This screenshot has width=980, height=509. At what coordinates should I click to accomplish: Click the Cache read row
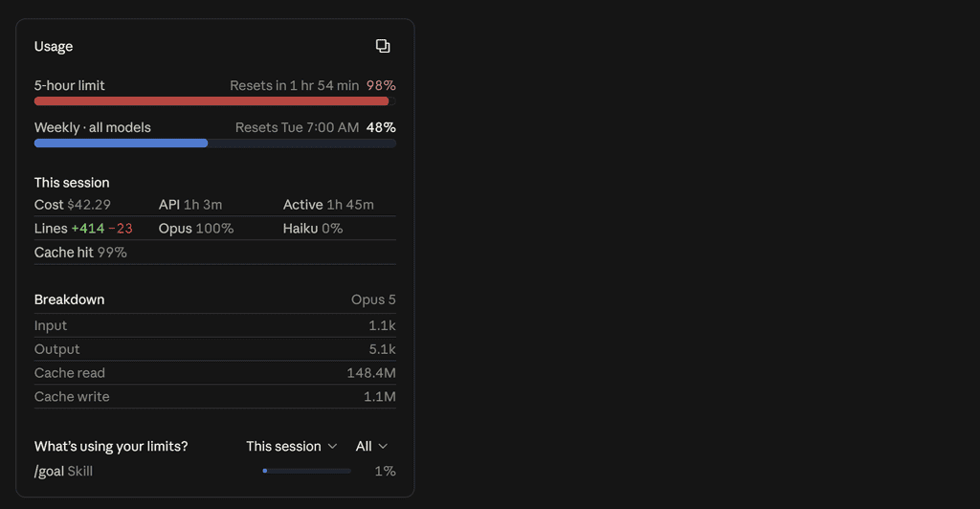click(215, 373)
